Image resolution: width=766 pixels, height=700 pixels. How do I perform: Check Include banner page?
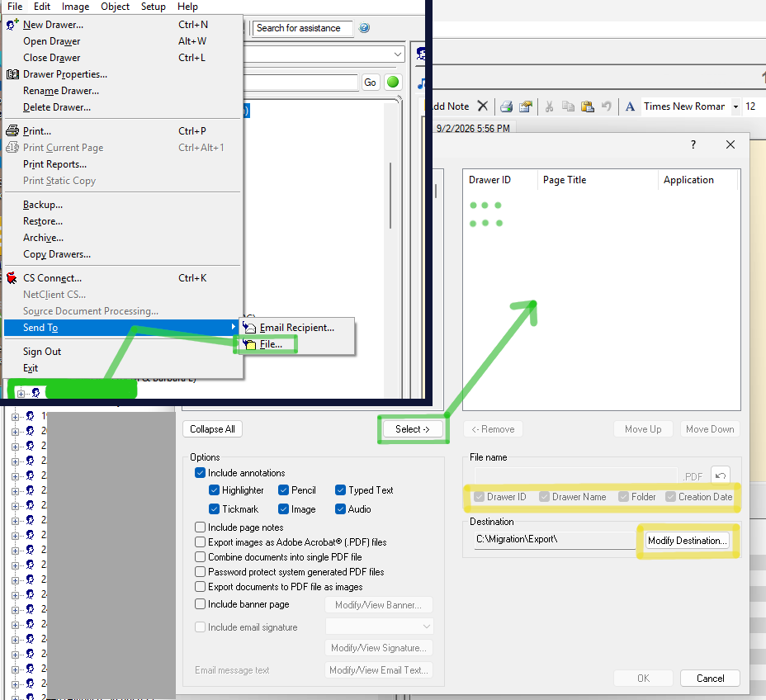pos(200,603)
